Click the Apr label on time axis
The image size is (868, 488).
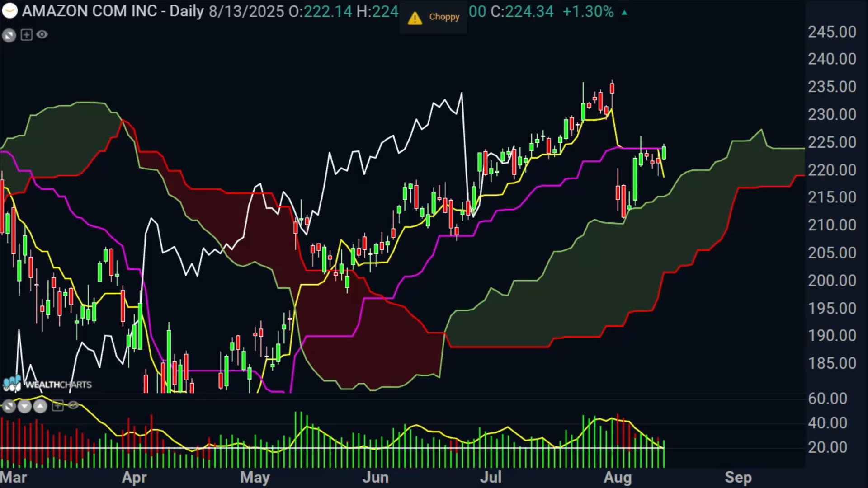coord(134,477)
